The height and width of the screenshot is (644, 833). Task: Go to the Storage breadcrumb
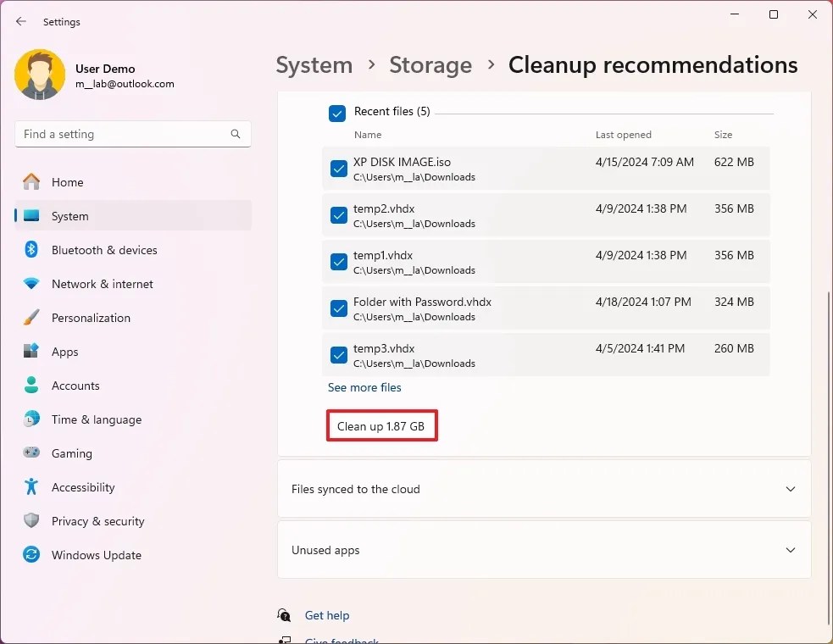[x=430, y=65]
